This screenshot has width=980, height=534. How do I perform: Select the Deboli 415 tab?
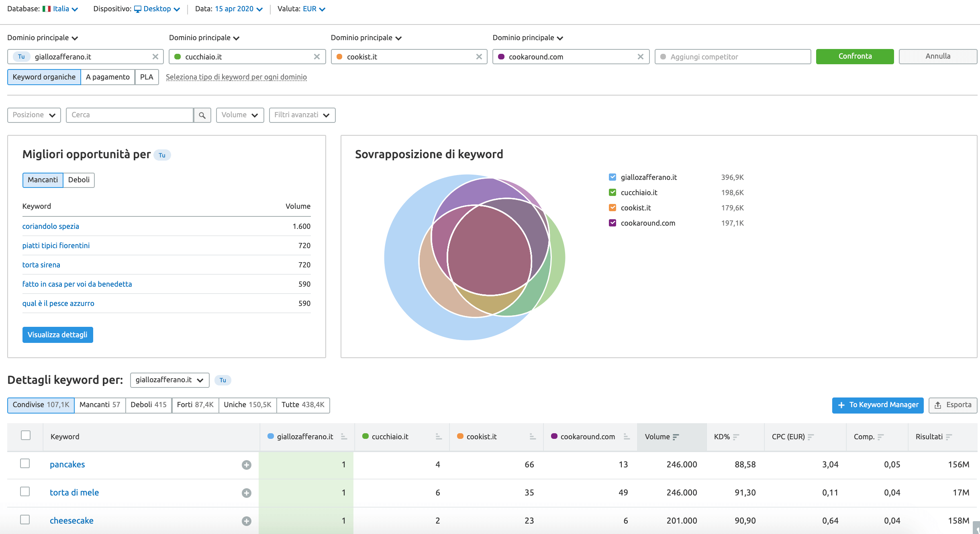[x=149, y=405]
